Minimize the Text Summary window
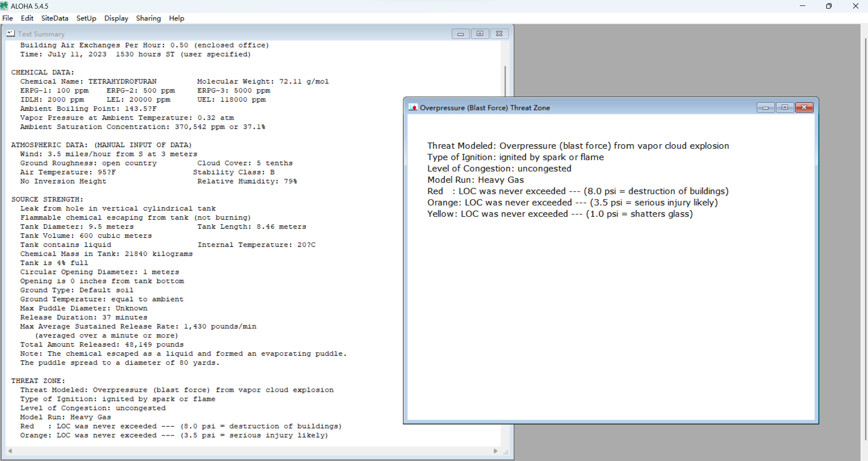868x461 pixels. tap(461, 34)
